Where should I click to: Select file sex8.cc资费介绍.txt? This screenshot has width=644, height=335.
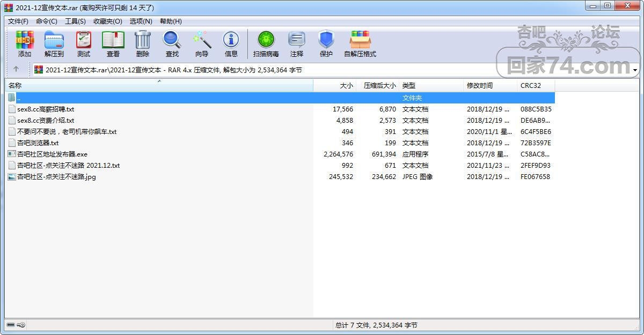(46, 120)
